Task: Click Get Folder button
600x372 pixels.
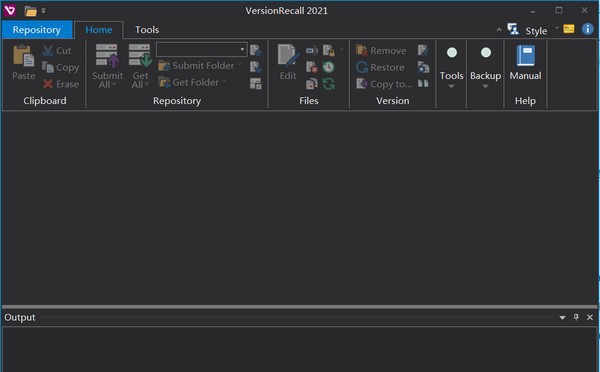Action: (189, 82)
